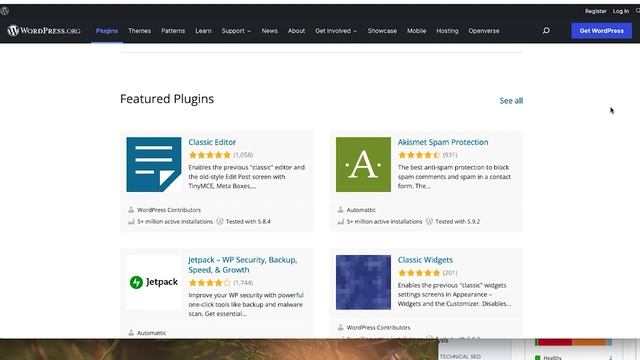Open the Themes menu item
The height and width of the screenshot is (360, 640).
(140, 31)
